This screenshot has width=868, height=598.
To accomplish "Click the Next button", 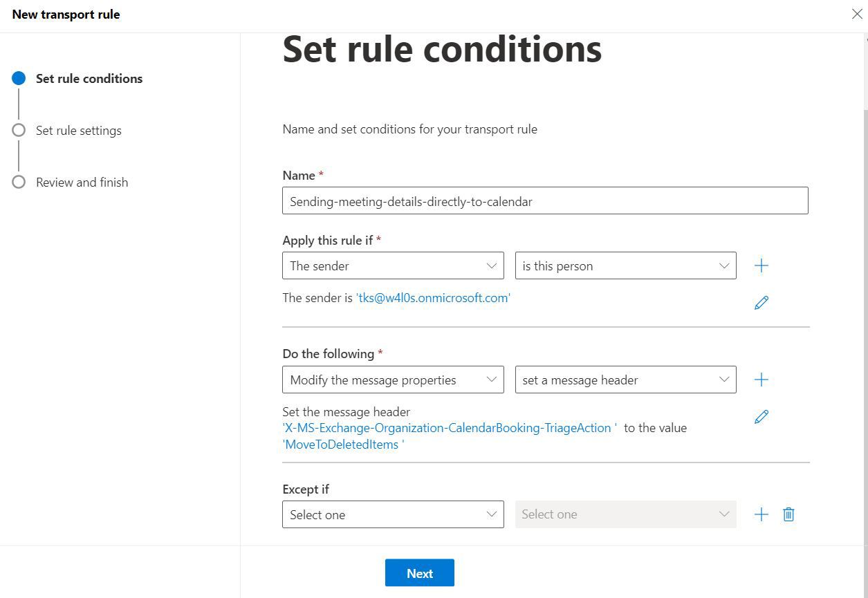I will point(419,573).
